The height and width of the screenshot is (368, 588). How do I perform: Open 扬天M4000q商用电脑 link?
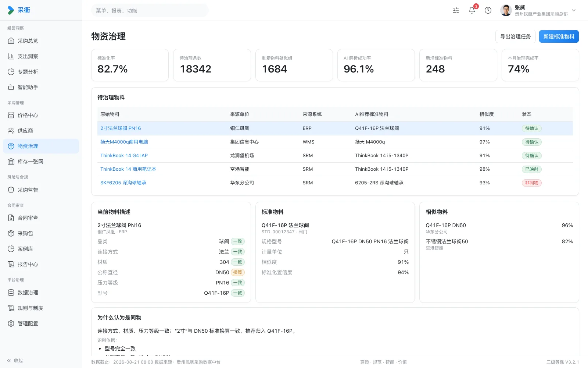[124, 142]
